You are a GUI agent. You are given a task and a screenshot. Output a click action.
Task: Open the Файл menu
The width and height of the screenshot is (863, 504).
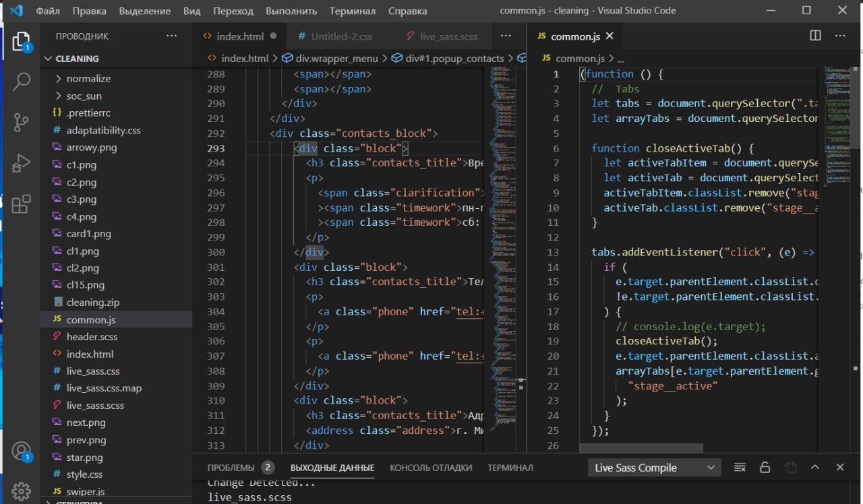pos(47,11)
